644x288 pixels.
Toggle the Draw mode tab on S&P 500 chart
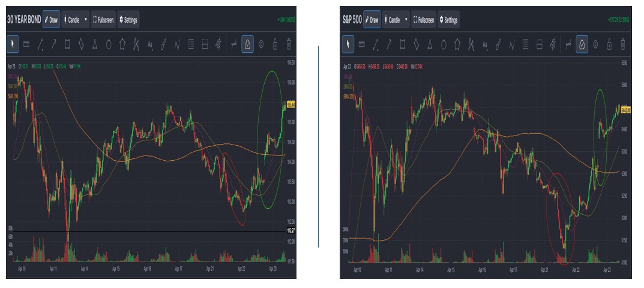(372, 20)
